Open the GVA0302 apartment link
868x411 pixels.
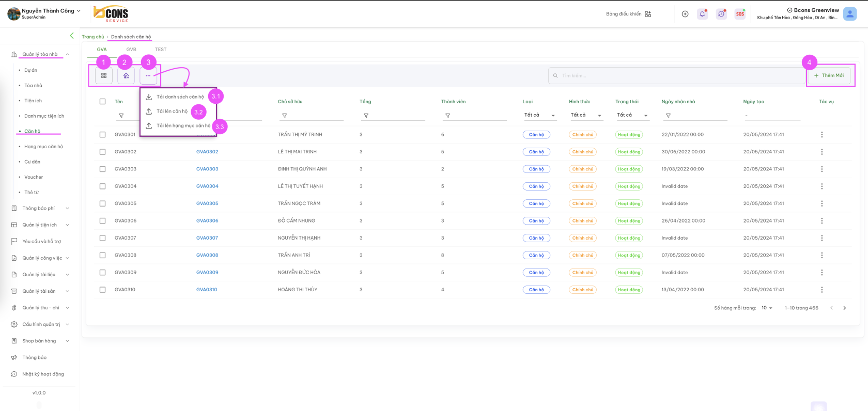[x=207, y=152]
